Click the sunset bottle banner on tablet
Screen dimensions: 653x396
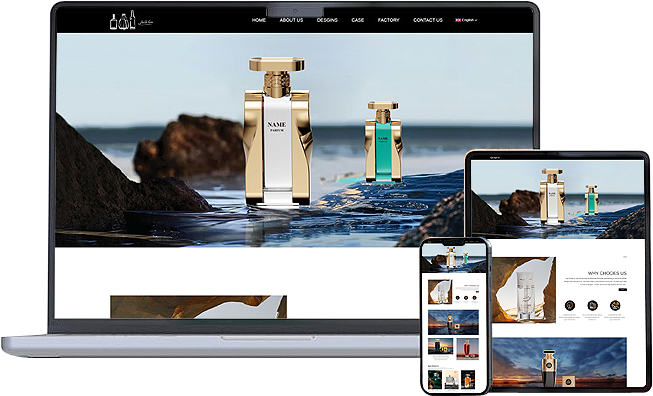click(559, 362)
